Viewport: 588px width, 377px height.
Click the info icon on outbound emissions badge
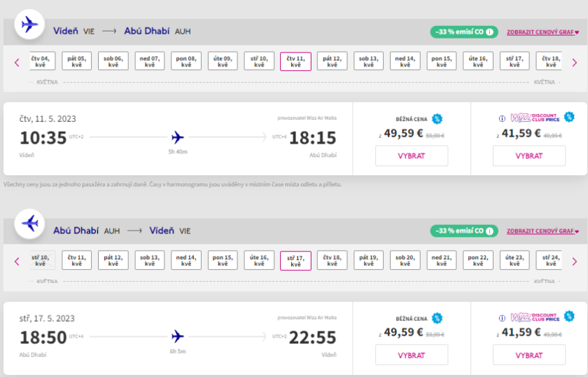(x=490, y=32)
